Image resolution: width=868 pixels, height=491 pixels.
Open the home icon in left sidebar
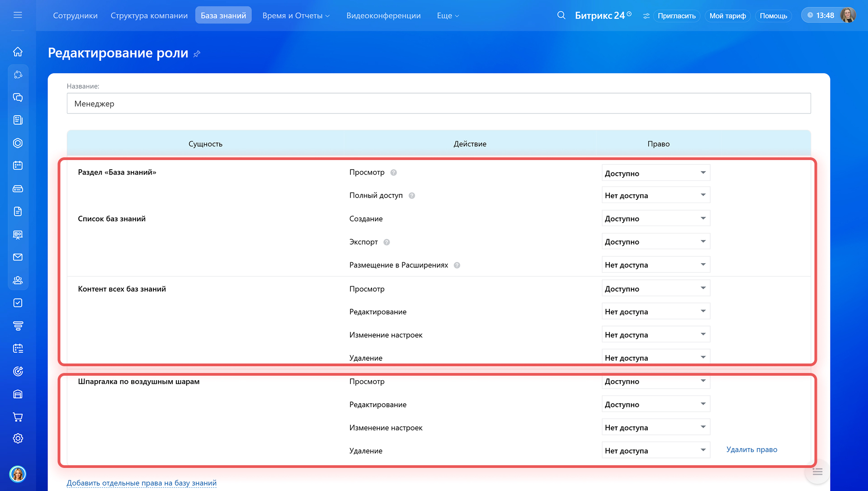pyautogui.click(x=18, y=52)
